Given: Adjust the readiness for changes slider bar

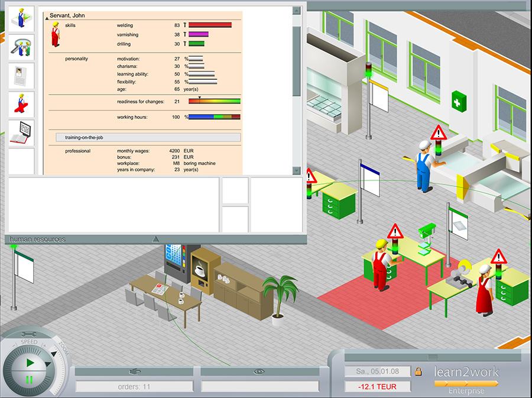Looking at the screenshot, I should point(214,101).
